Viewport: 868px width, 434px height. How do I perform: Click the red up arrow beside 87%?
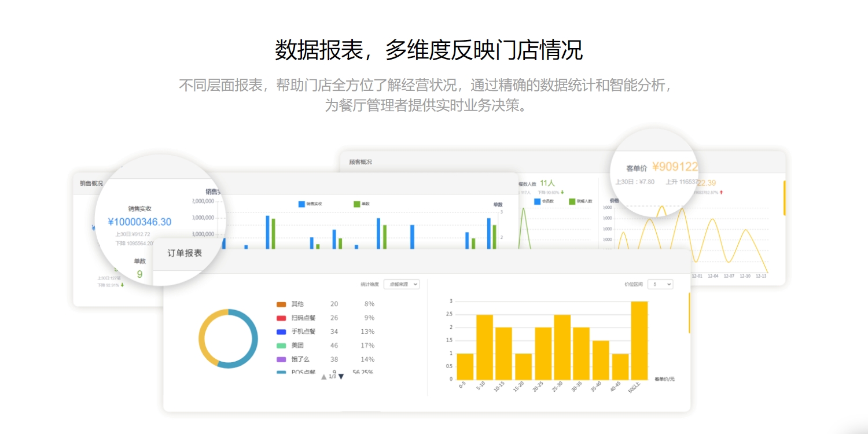click(x=721, y=192)
